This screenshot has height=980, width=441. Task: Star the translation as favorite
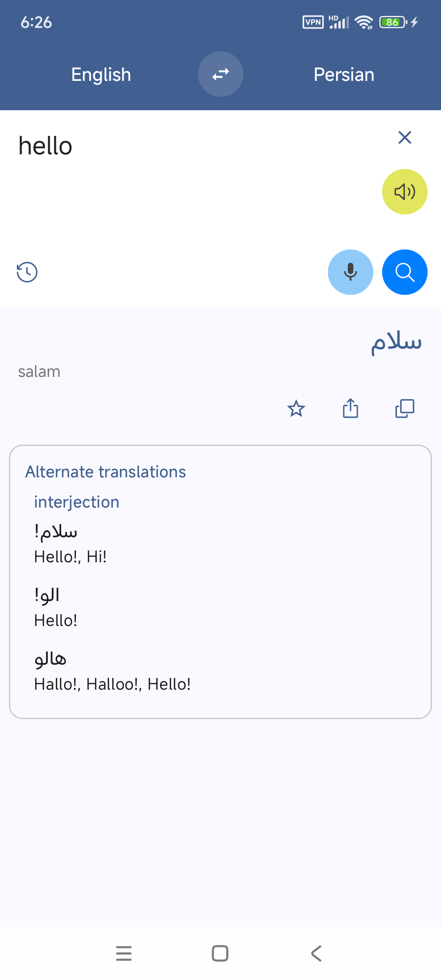coord(296,408)
